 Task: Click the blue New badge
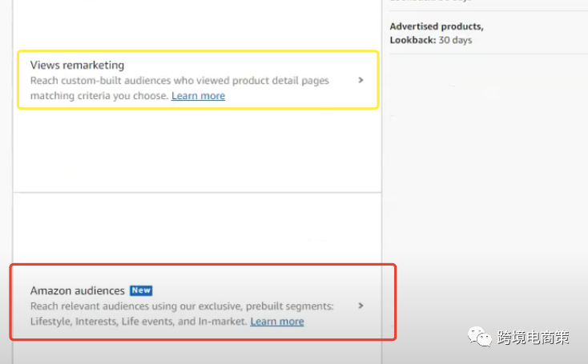141,290
